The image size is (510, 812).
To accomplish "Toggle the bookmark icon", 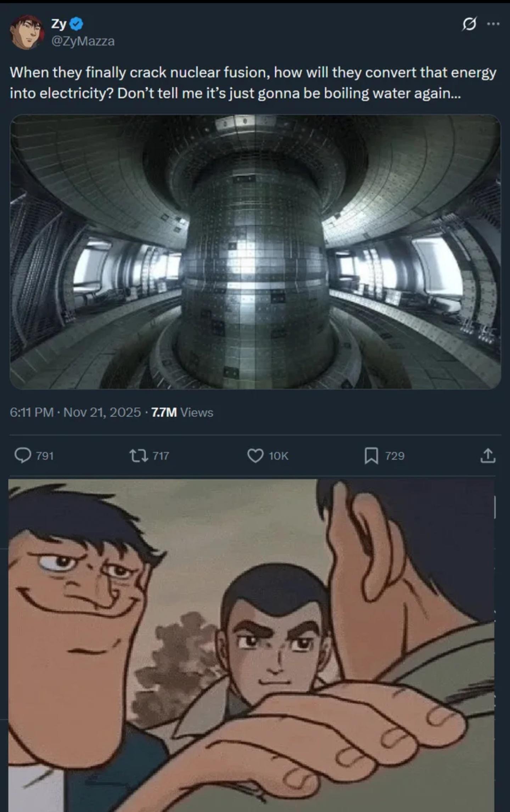I will click(371, 456).
